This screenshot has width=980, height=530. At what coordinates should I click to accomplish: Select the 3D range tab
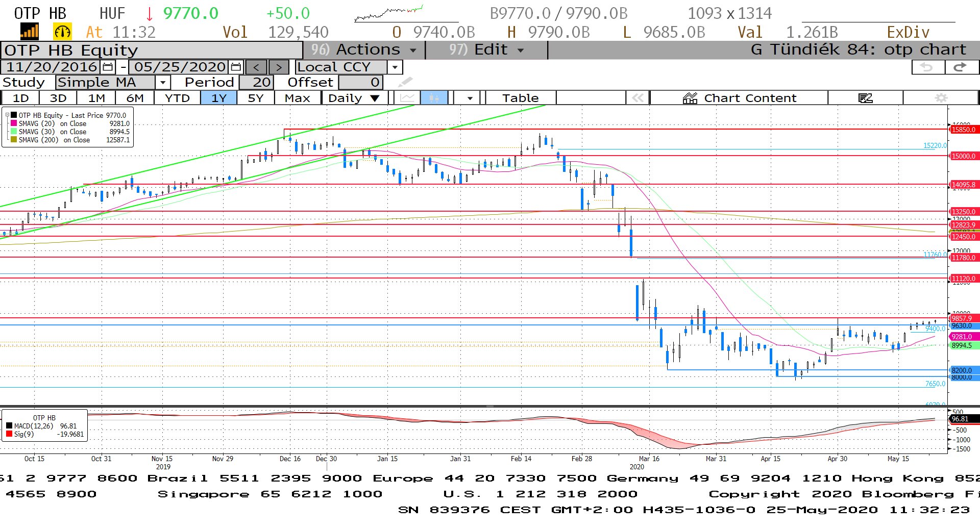click(x=58, y=98)
